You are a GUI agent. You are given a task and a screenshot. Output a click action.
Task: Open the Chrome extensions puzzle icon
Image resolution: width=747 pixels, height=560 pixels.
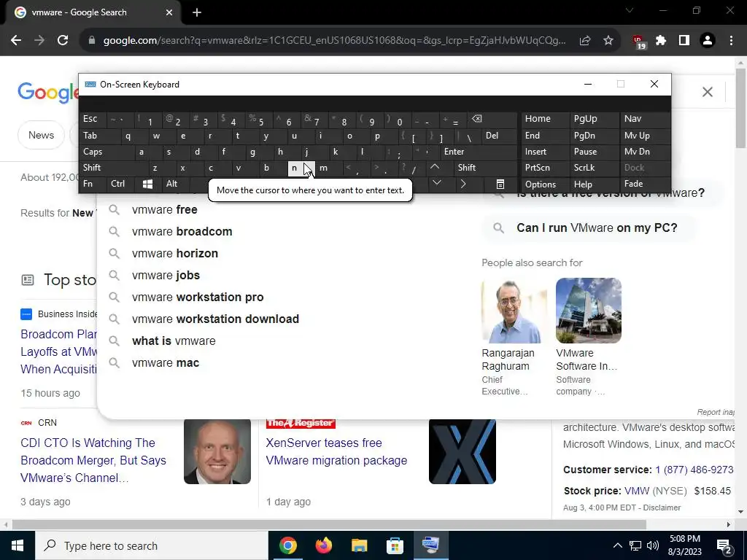click(x=661, y=41)
